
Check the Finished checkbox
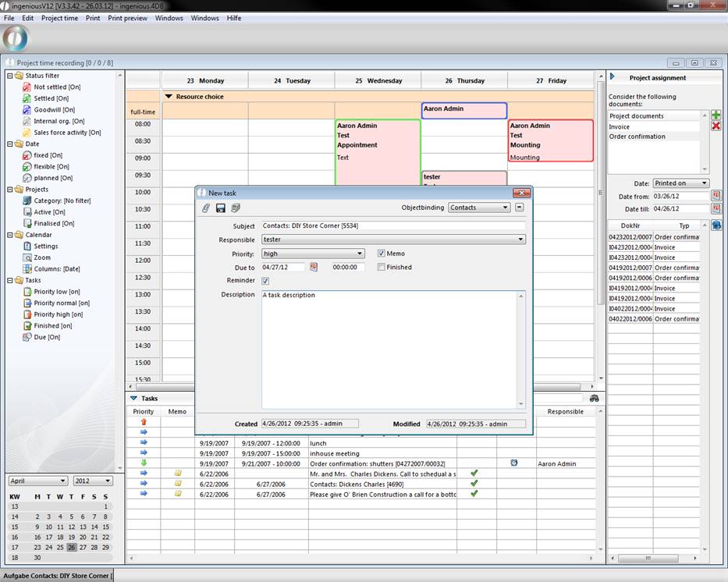[381, 267]
